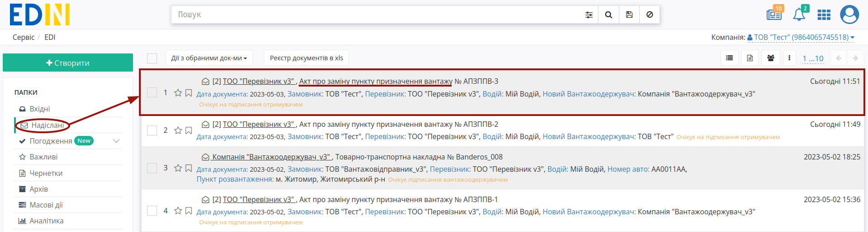Go to EDI breadcrumb
The image size is (868, 232).
pyautogui.click(x=50, y=37)
